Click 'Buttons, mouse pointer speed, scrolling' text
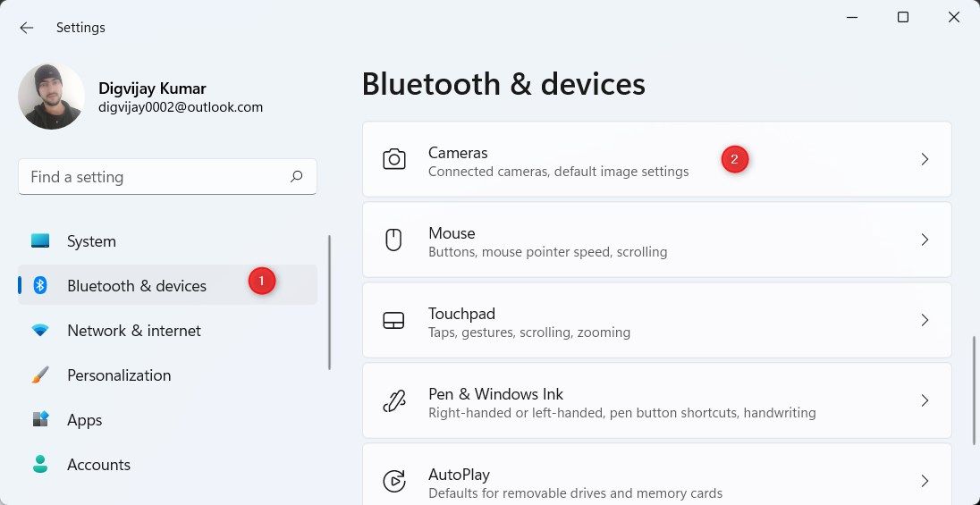Screen dimensions: 980x505 547,252
